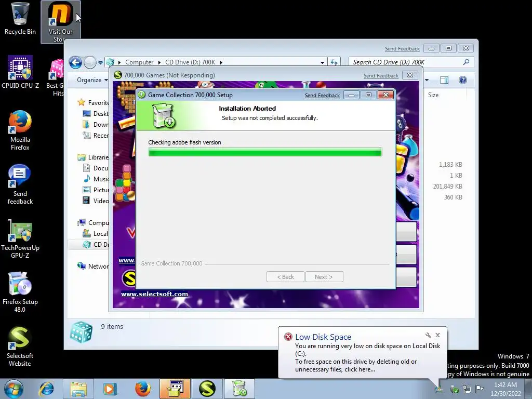Click Send Feedback in the Setup dialog
This screenshot has width=532, height=399.
coord(322,96)
